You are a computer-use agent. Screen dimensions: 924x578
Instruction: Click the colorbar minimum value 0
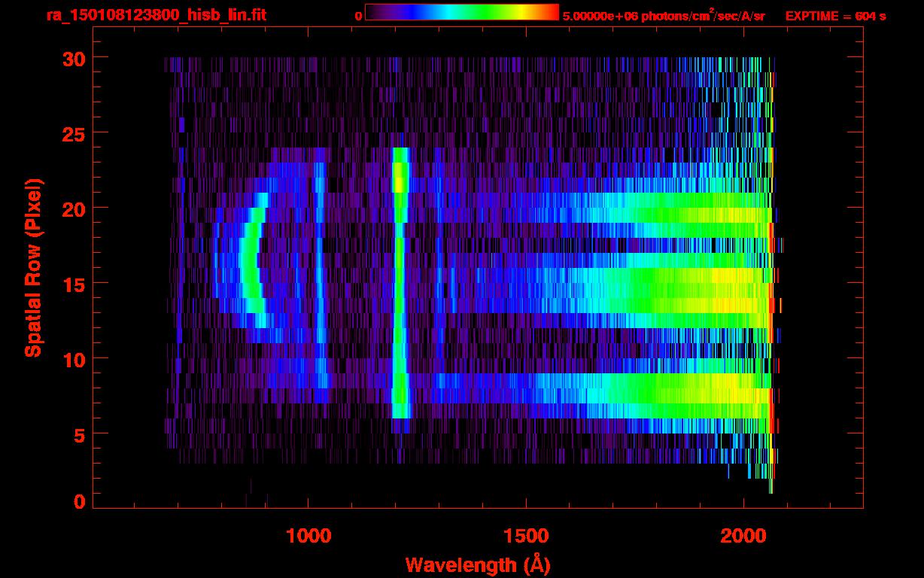(x=358, y=16)
